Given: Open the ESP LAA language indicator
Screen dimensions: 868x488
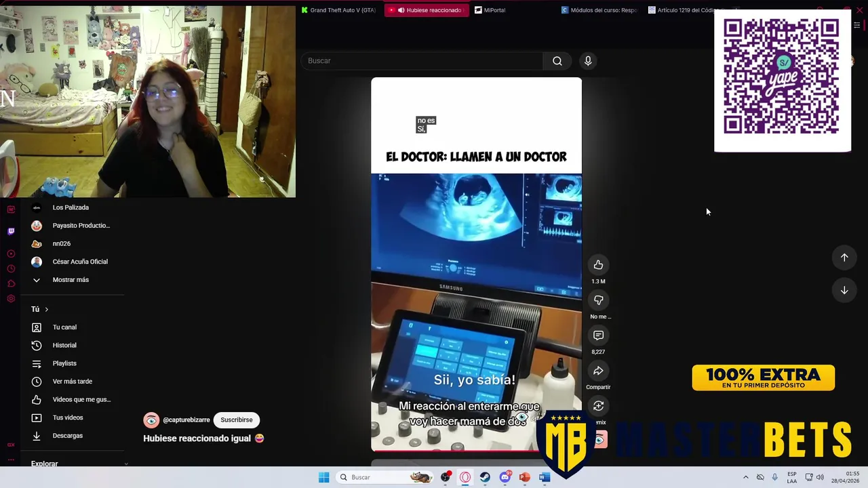Looking at the screenshot, I should (x=792, y=477).
